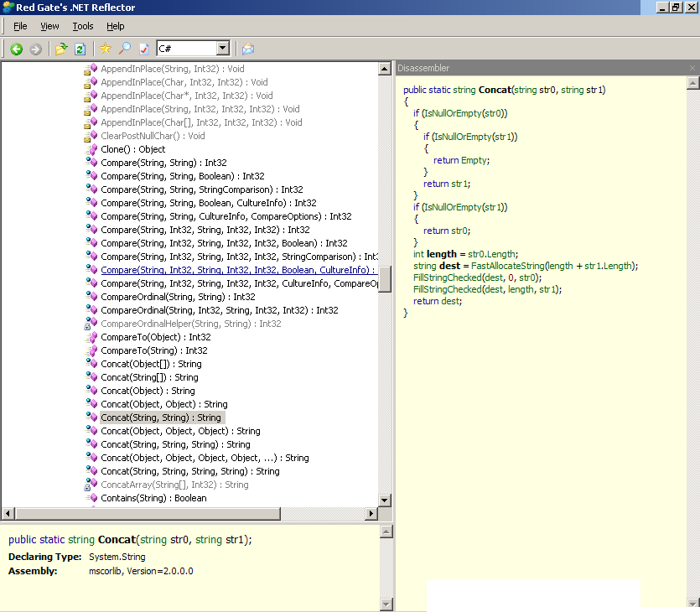The width and height of the screenshot is (700, 612).
Task: Select Compare(String, String, Boolean, CultureInfo) : Int32
Action: [x=209, y=203]
